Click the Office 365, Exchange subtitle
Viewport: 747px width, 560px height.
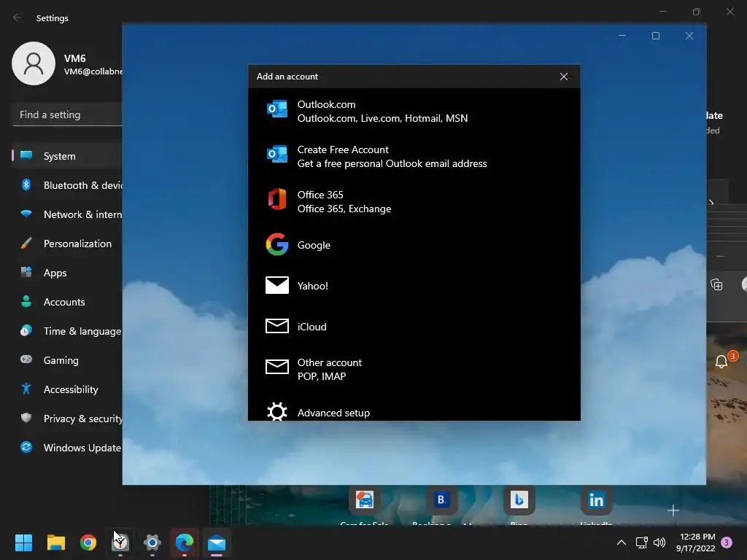point(344,209)
